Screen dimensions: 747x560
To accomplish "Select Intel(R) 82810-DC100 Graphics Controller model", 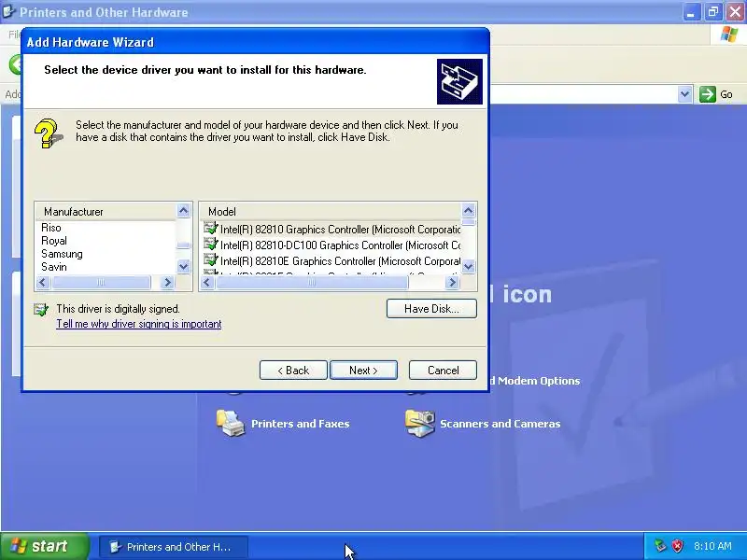I will pyautogui.click(x=340, y=245).
